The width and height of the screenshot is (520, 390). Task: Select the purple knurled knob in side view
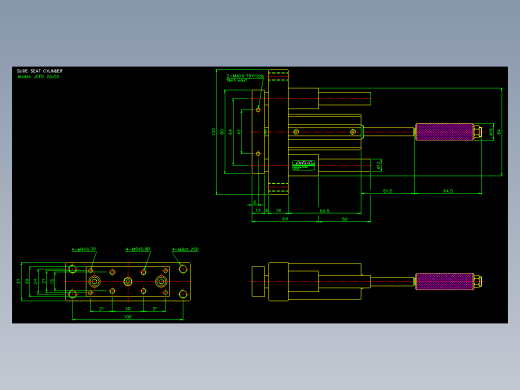pyautogui.click(x=445, y=281)
